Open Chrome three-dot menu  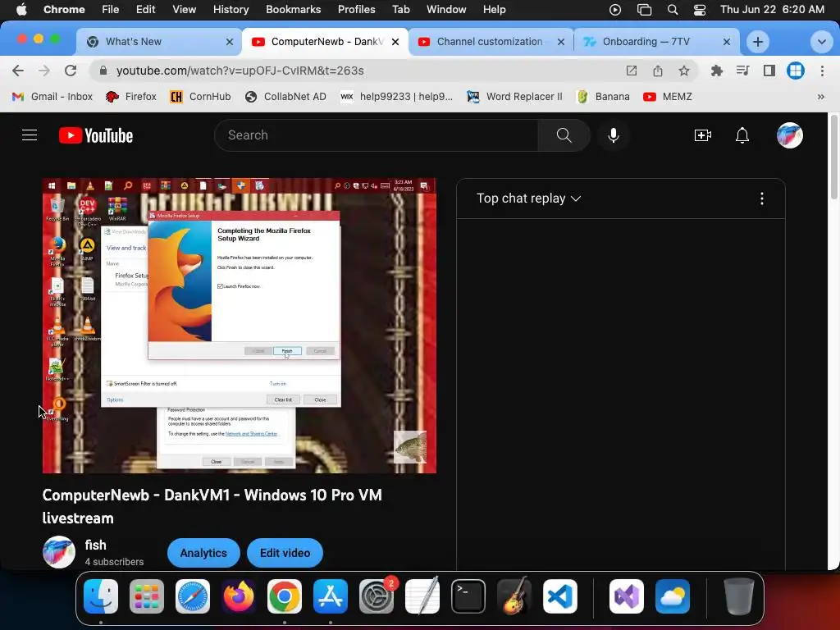click(822, 71)
